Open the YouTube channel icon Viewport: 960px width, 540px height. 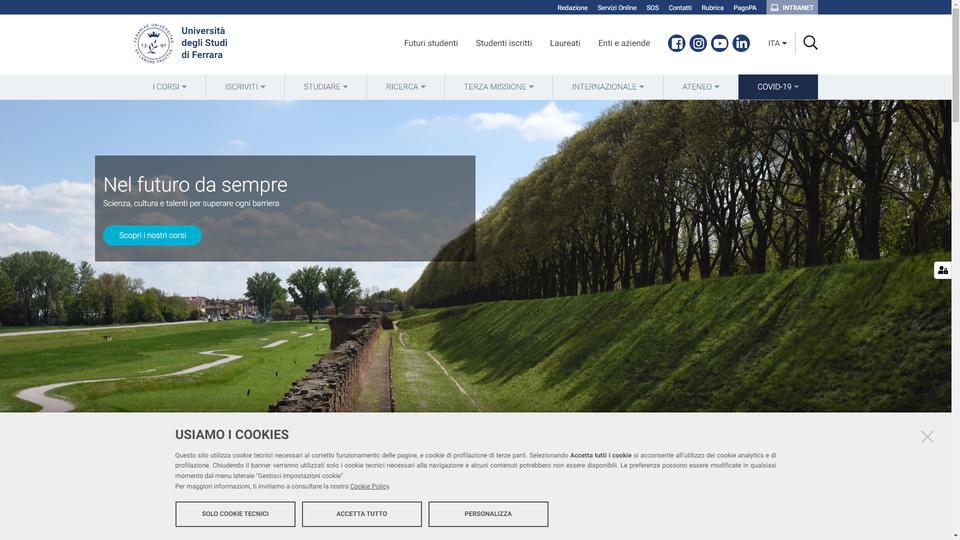tap(719, 43)
